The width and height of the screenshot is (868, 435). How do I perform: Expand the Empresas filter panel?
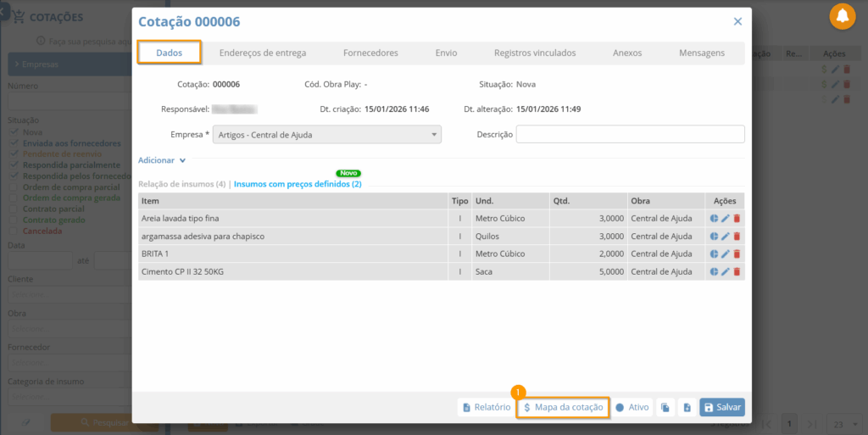pyautogui.click(x=66, y=64)
